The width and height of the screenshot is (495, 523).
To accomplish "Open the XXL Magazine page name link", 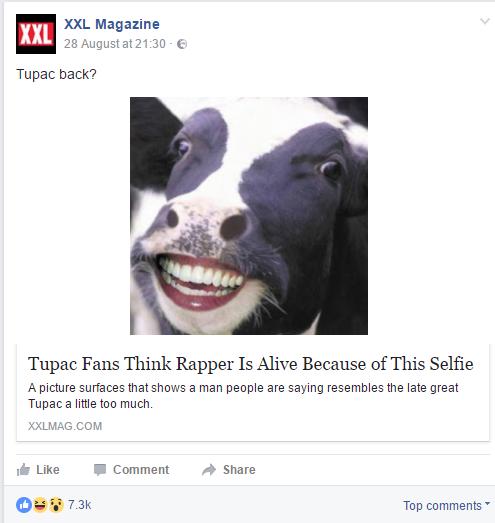I will click(112, 24).
